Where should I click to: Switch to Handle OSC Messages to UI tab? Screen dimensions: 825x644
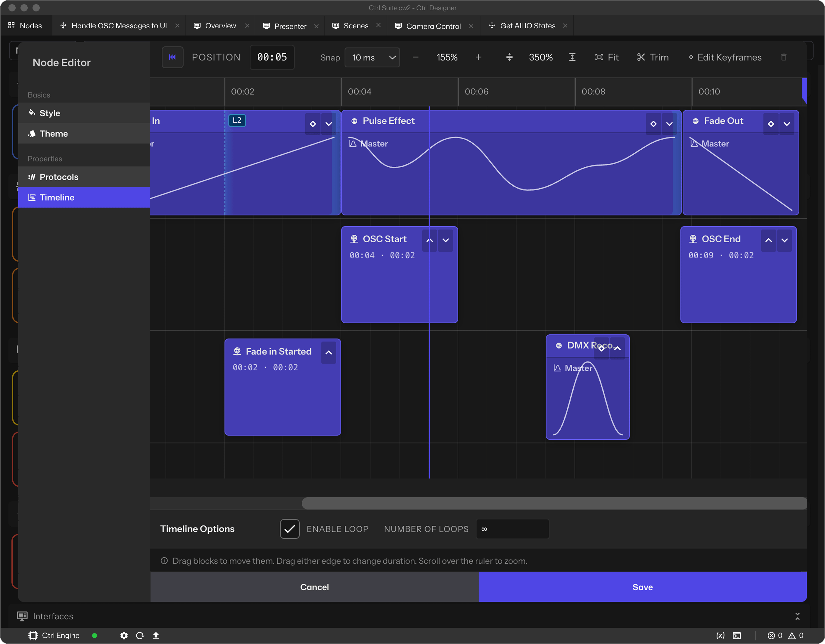pos(119,26)
